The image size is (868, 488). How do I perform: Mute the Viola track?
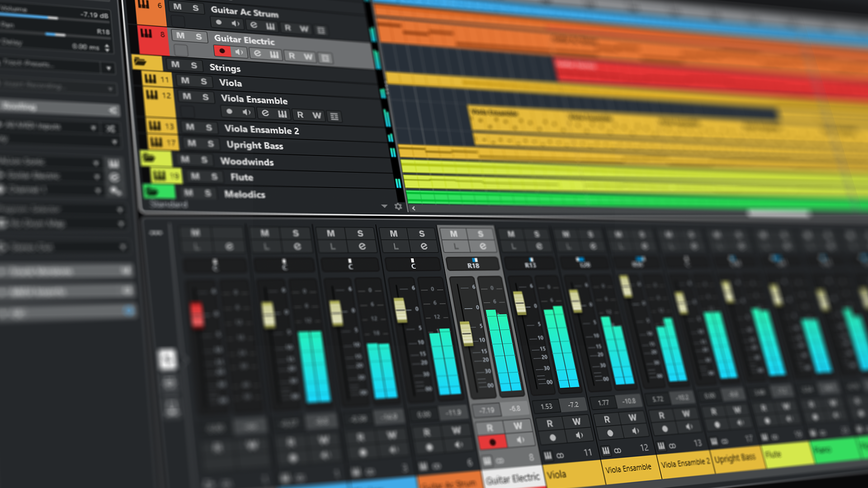[x=185, y=81]
